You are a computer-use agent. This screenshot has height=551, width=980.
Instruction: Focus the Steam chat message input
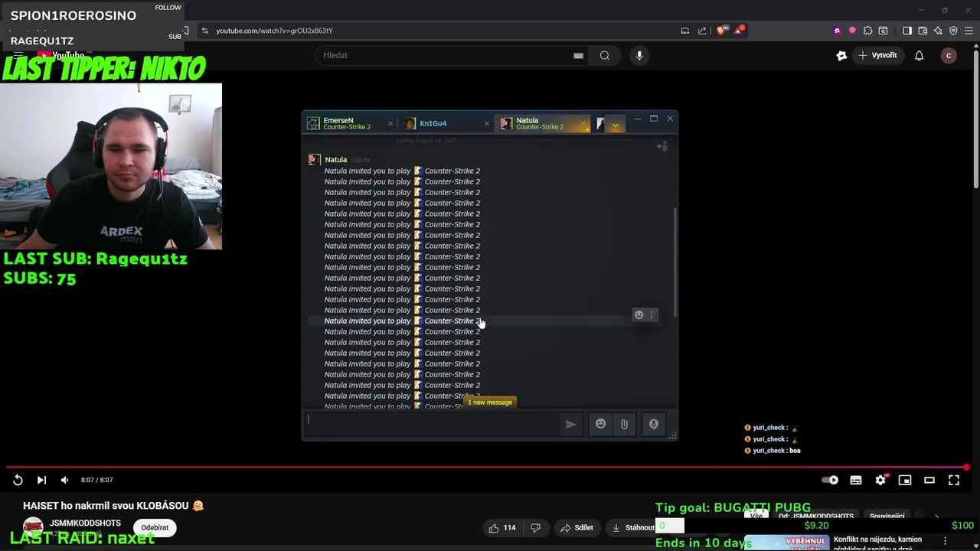pos(433,424)
